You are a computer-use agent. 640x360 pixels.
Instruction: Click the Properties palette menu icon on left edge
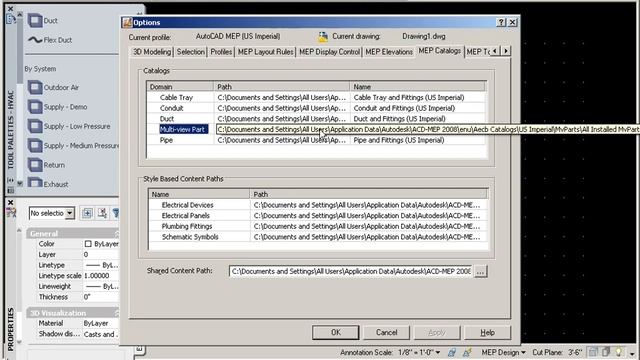point(11,213)
